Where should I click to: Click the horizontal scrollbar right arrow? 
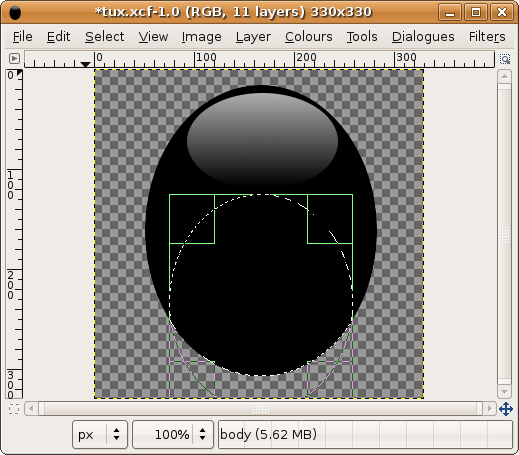(489, 408)
